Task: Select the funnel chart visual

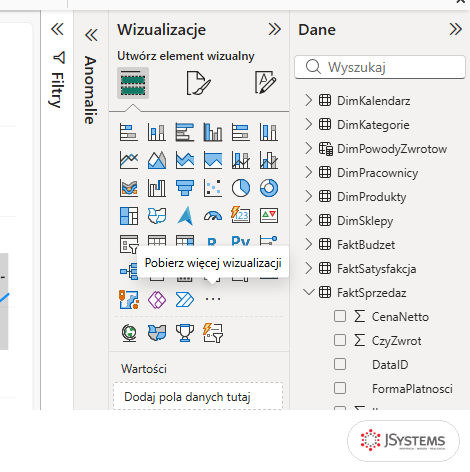Action: 185,188
